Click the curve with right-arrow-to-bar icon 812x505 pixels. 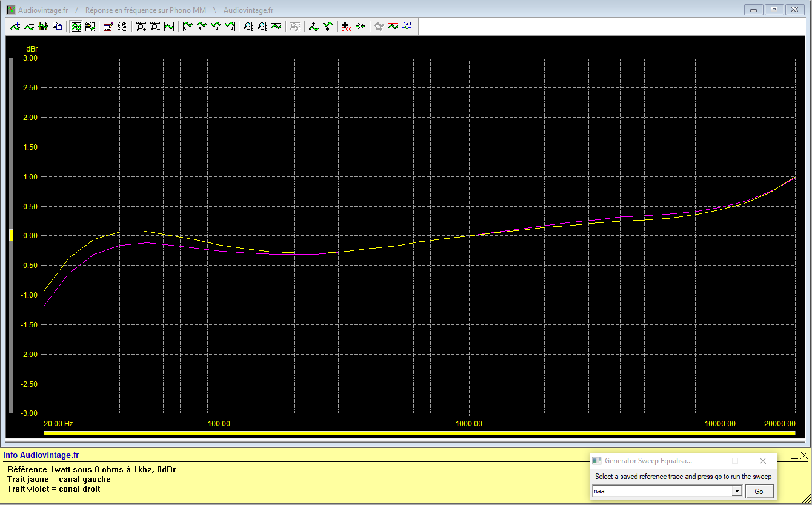coord(230,26)
